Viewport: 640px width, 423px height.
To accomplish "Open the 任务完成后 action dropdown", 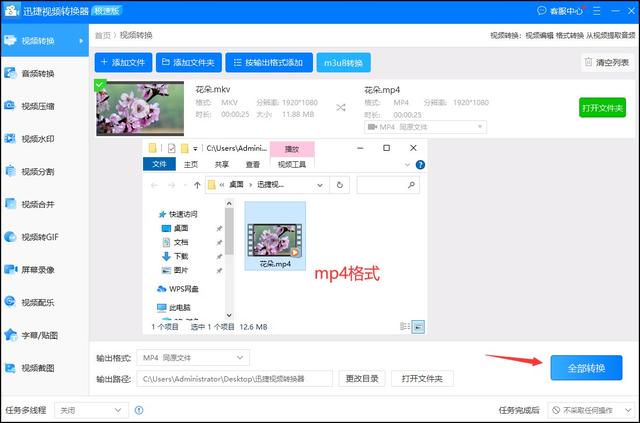I will point(591,410).
